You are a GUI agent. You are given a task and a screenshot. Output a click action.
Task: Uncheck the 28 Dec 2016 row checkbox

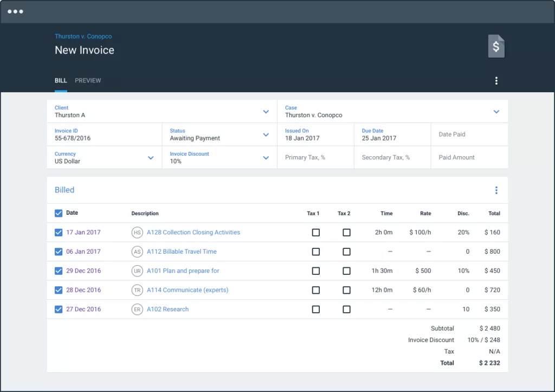pos(59,290)
